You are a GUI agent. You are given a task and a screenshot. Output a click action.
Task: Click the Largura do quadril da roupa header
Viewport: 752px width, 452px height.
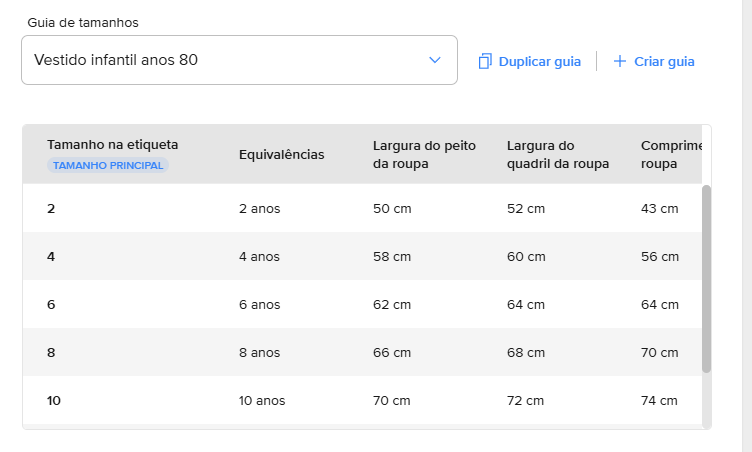[557, 154]
